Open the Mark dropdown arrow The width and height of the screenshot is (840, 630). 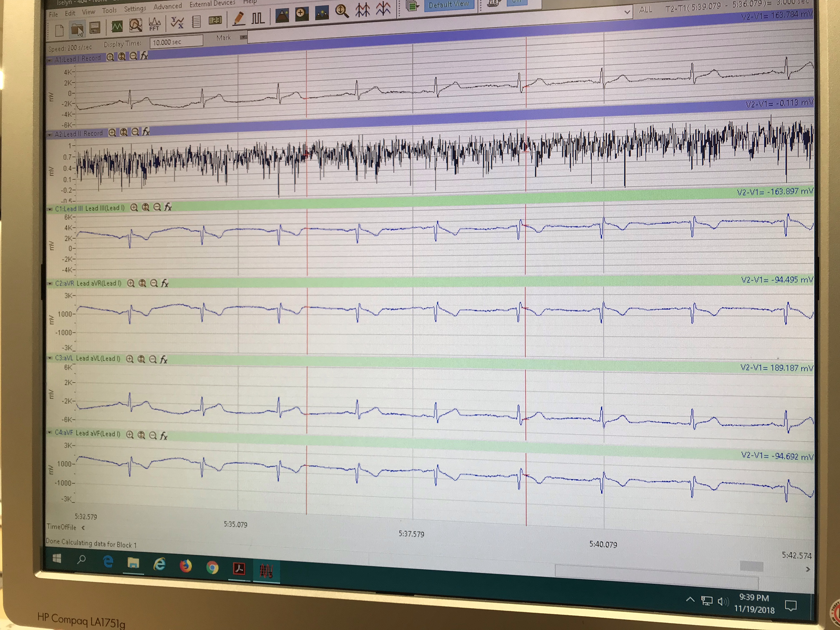pos(243,37)
